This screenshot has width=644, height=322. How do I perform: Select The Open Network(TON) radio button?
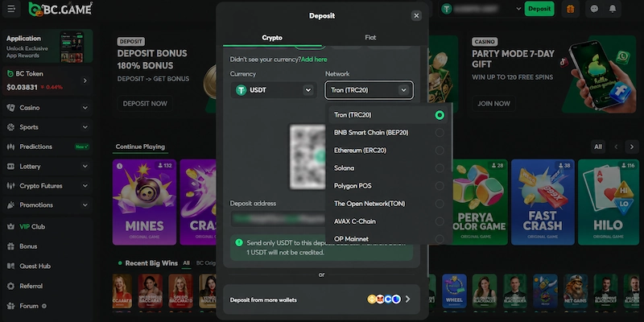click(440, 204)
